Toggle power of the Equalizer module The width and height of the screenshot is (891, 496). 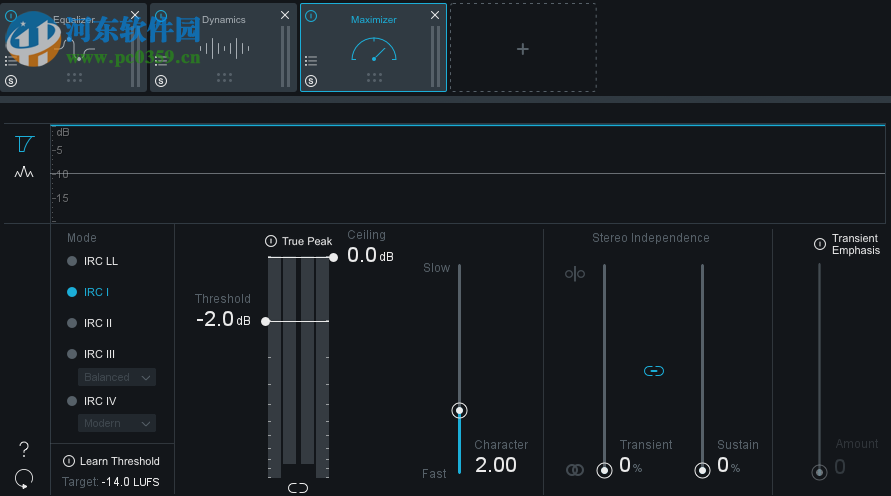[x=11, y=16]
